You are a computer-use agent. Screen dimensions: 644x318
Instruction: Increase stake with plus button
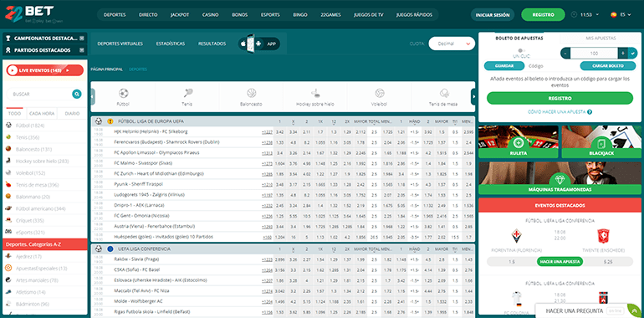(x=622, y=54)
